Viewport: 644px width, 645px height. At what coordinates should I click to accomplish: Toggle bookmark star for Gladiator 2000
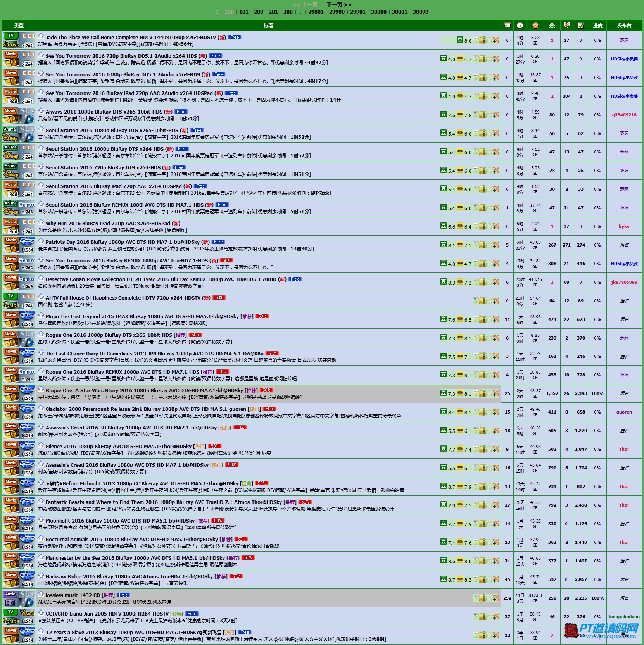pos(489,412)
